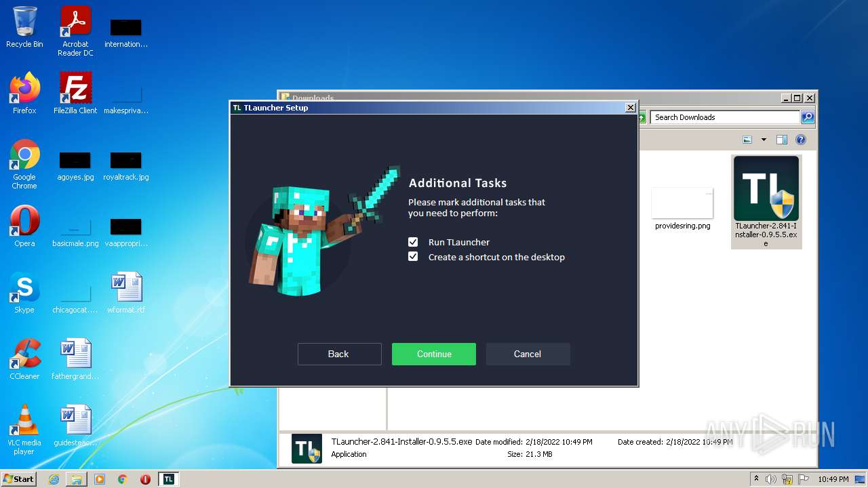Image resolution: width=868 pixels, height=488 pixels.
Task: Click Date modified value in details pane
Action: 559,442
